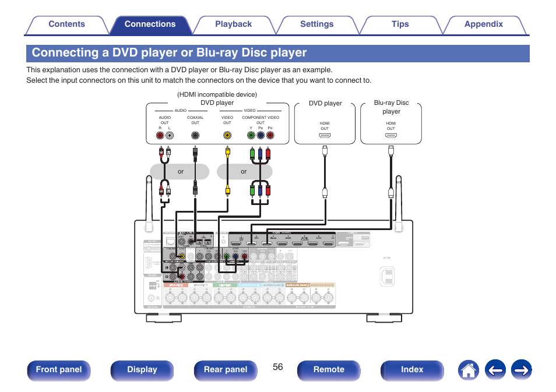
Task: Select the Connections tab
Action: pyautogui.click(x=150, y=24)
